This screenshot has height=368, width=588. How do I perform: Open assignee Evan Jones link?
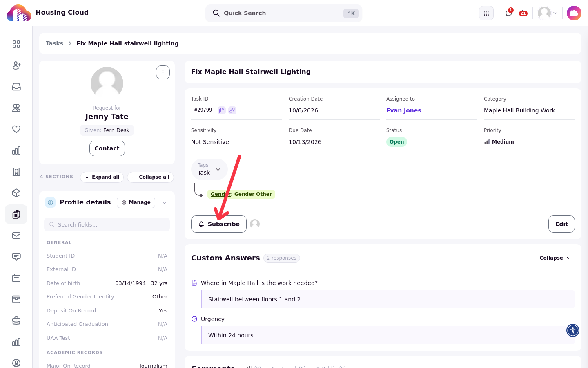[x=403, y=110]
